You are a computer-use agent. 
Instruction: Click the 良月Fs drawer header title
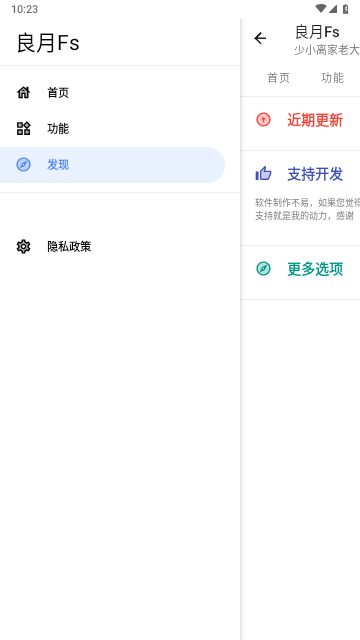tap(48, 43)
